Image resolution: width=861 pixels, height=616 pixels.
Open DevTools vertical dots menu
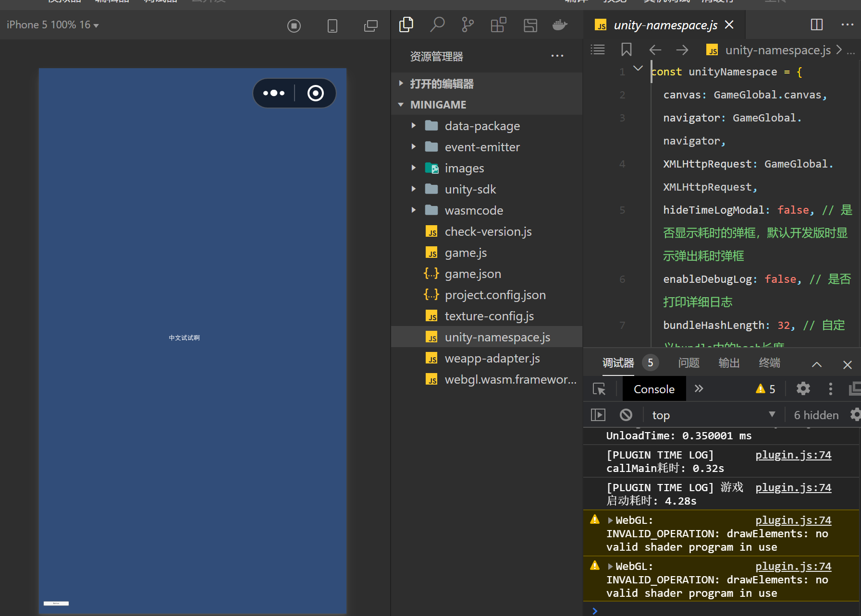831,389
